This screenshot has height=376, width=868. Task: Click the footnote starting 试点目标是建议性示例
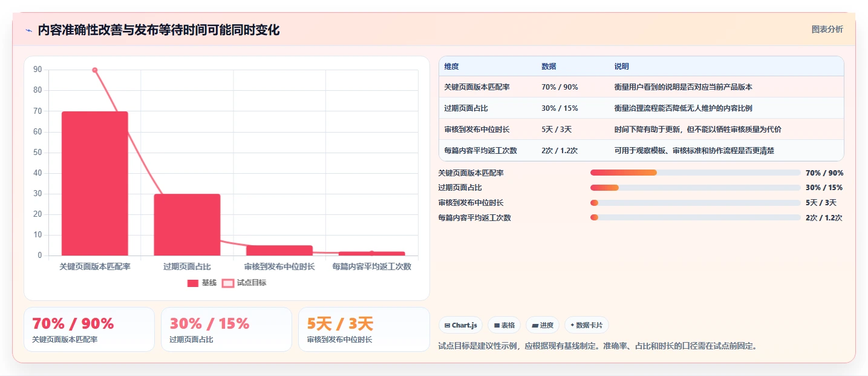pos(598,346)
